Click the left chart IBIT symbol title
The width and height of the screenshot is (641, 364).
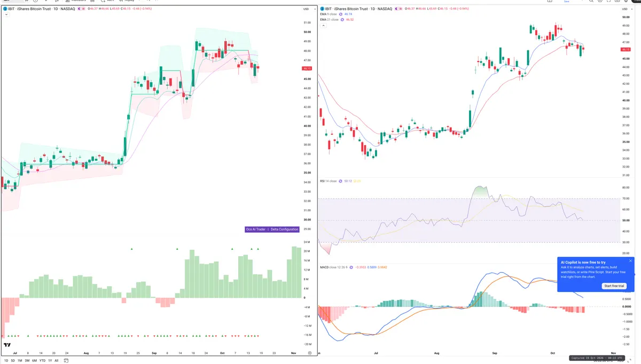click(x=41, y=9)
